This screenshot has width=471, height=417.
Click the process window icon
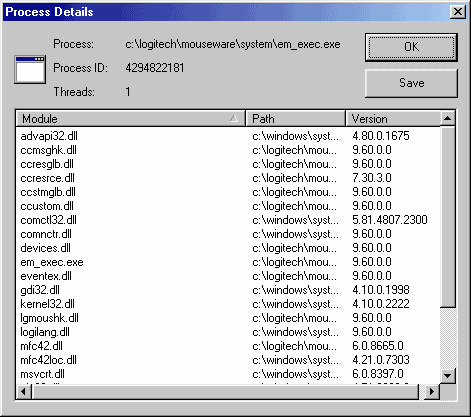(x=30, y=69)
